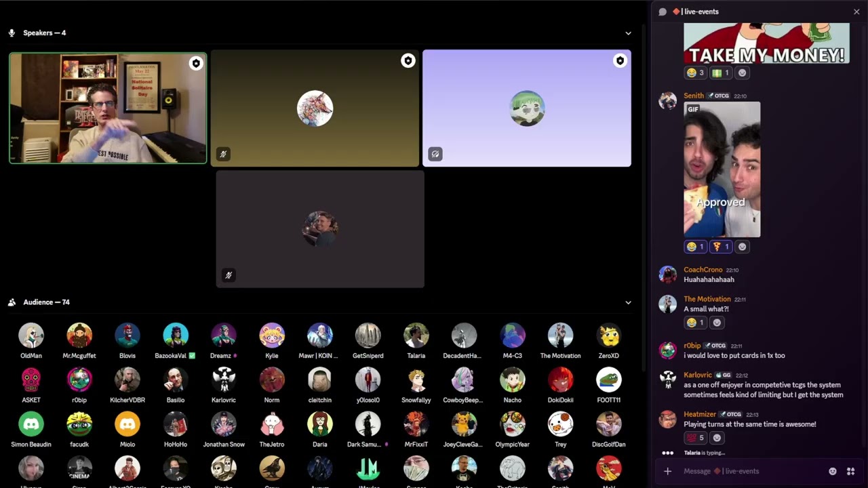Click Karlovric's username in chat
The image size is (868, 488).
coord(698,375)
